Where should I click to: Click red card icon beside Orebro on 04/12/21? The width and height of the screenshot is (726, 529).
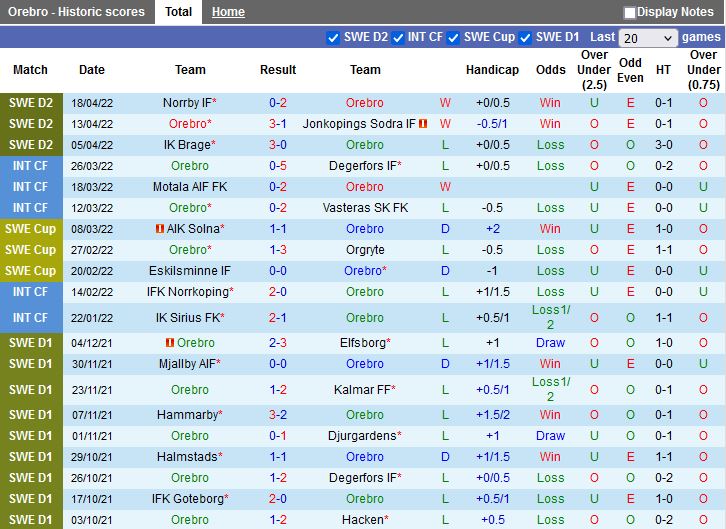(x=170, y=342)
